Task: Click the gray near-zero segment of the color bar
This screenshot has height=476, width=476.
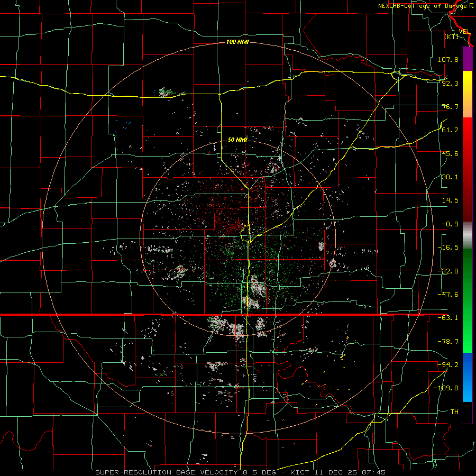Action: point(467,235)
